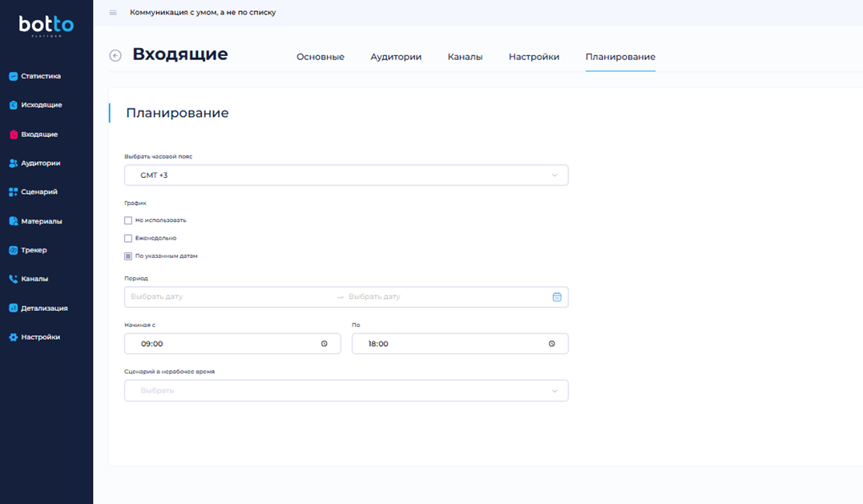Image resolution: width=863 pixels, height=504 pixels.
Task: Click clock icon in Начиная с field
Action: 325,344
